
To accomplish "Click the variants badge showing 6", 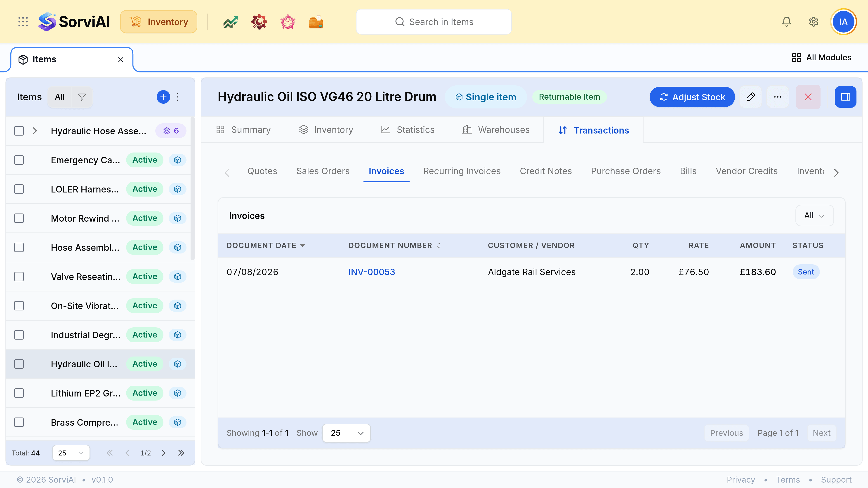I will pos(171,131).
